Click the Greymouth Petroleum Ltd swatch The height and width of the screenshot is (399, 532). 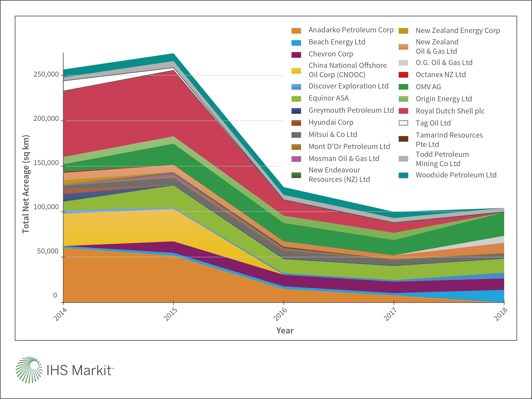point(296,111)
